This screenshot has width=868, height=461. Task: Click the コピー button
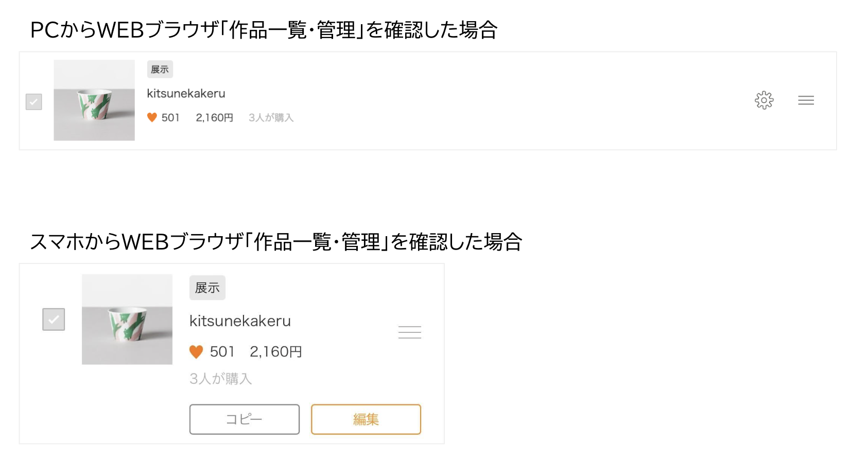tap(245, 419)
